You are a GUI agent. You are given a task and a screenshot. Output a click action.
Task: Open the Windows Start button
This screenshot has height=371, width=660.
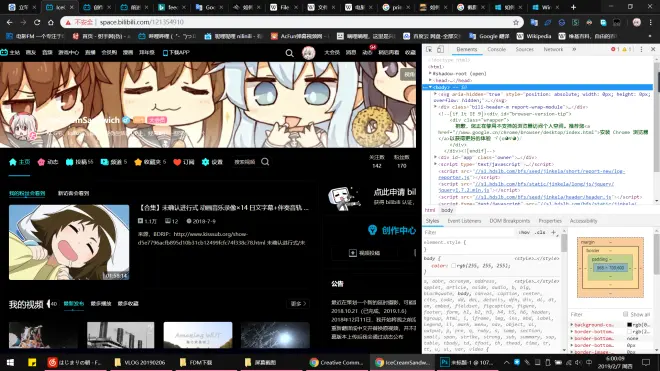(x=10, y=362)
